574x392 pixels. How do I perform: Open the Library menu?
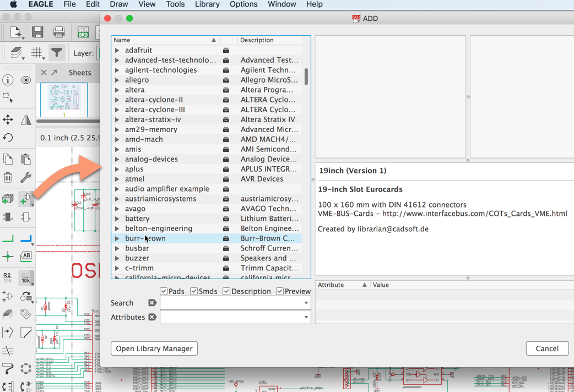(207, 4)
